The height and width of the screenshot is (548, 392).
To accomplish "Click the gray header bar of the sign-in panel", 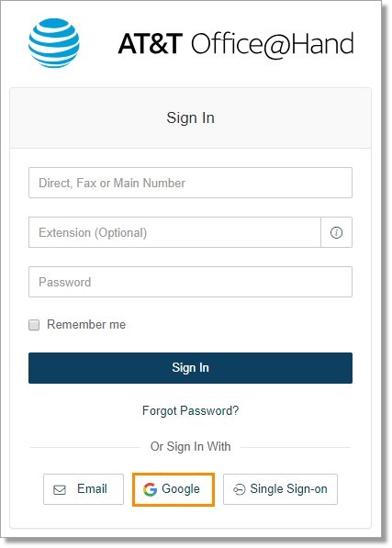I will pyautogui.click(x=190, y=117).
